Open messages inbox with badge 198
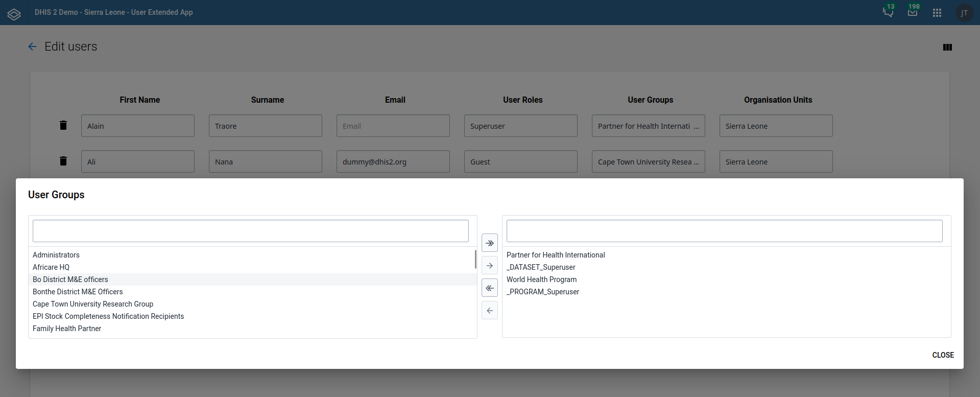Screen dimensions: 980x397 coord(913,12)
